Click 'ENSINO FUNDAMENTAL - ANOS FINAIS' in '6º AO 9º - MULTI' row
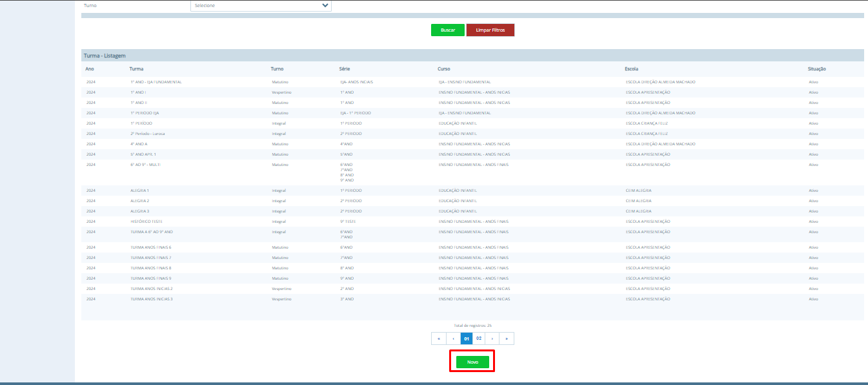This screenshot has height=385, width=868. point(473,165)
